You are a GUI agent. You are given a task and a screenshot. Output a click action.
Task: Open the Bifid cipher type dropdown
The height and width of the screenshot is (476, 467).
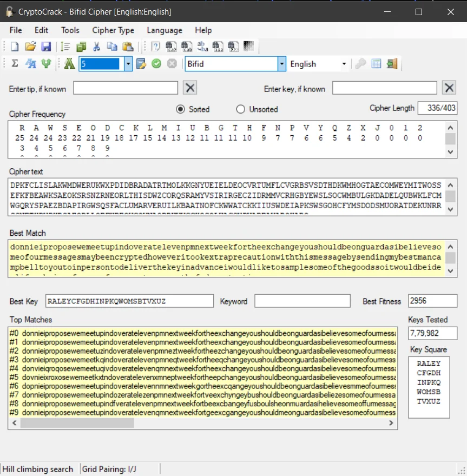click(x=282, y=64)
